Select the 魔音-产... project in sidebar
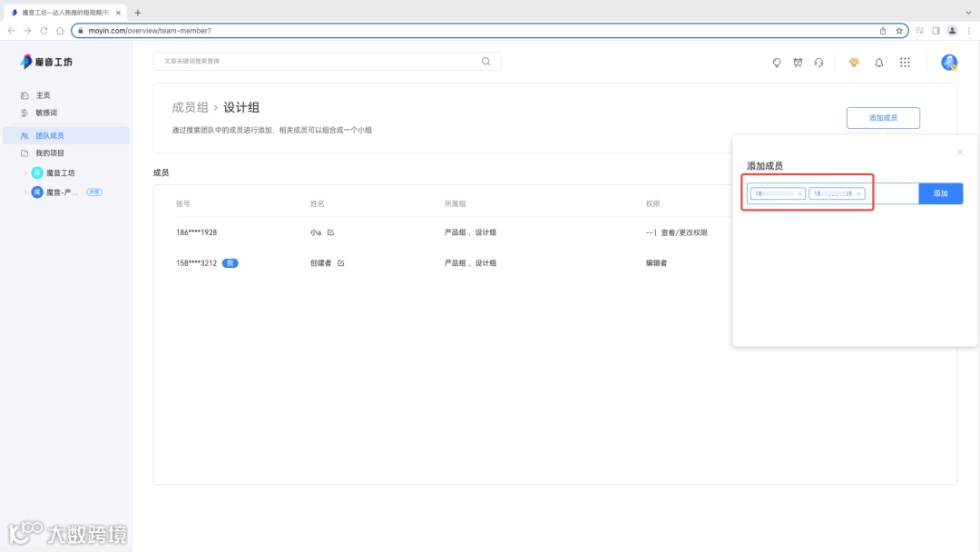The height and width of the screenshot is (552, 980). (62, 192)
